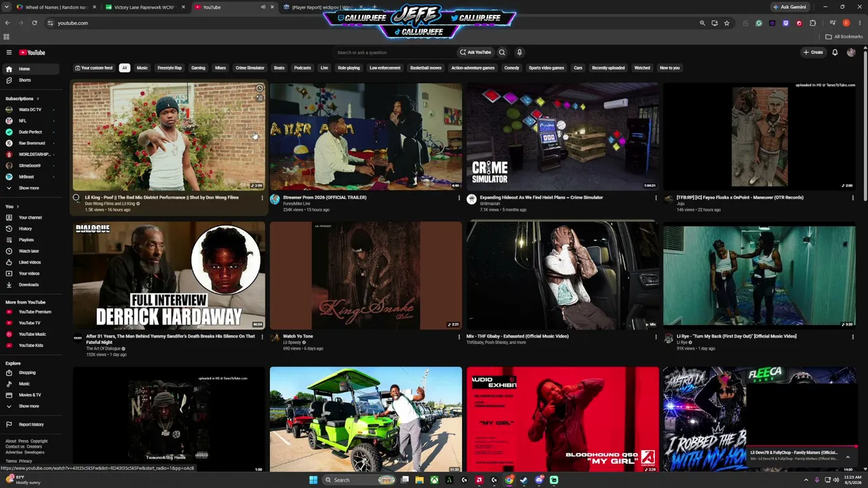This screenshot has width=868, height=488.
Task: Open Your videos in the sidebar
Action: pyautogui.click(x=31, y=273)
